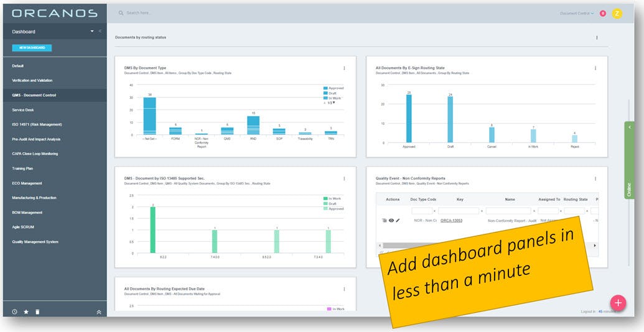This screenshot has width=644, height=332.
Task: Open Manufacturing & Production dashboard
Action: tap(34, 198)
